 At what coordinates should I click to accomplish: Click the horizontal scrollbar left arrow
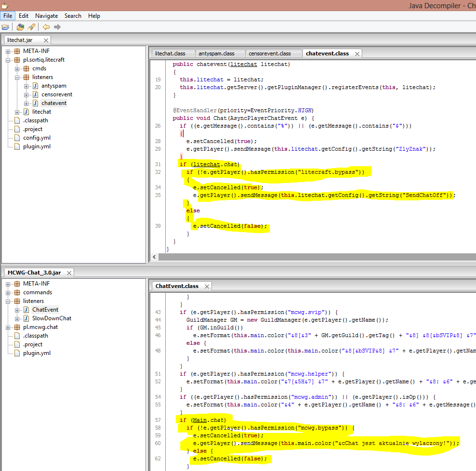coord(154,257)
